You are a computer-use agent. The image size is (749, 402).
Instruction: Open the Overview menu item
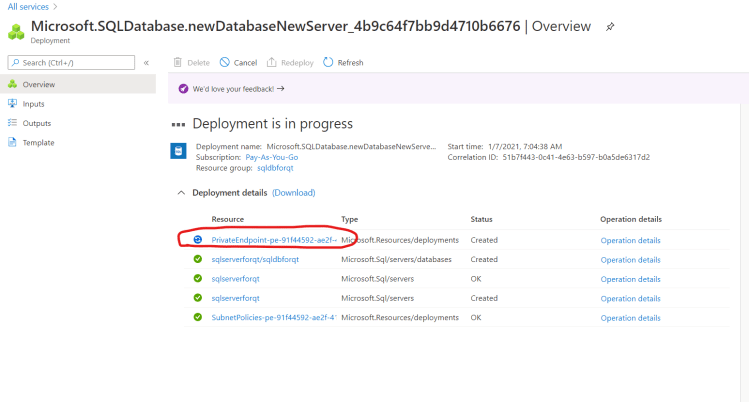78,84
